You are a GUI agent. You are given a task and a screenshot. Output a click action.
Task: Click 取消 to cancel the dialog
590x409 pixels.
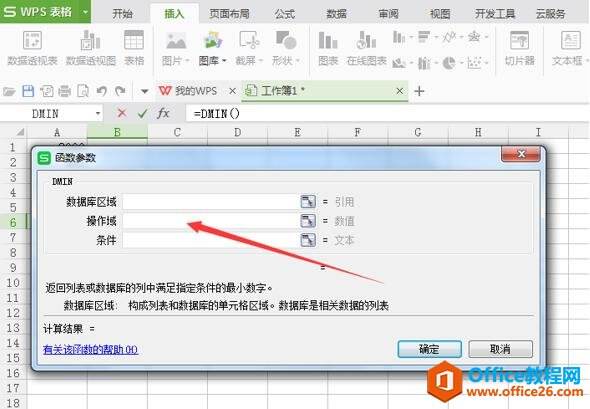point(500,349)
